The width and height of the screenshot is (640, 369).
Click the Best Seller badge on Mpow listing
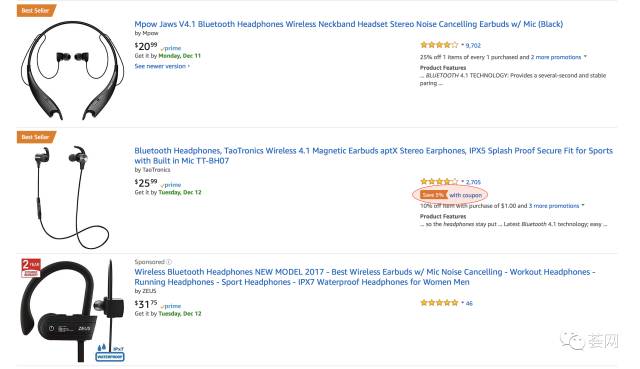[x=36, y=10]
